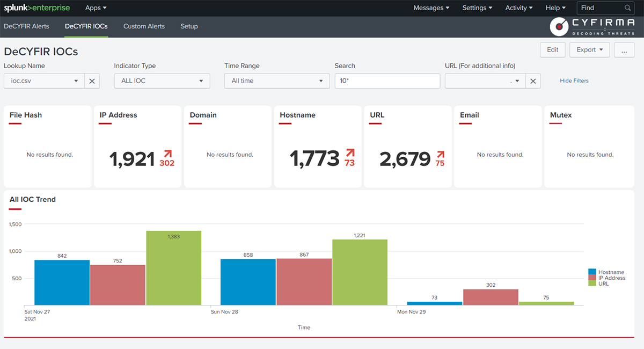This screenshot has height=349, width=644.
Task: Expand the URL additional info dropdown
Action: 485,81
